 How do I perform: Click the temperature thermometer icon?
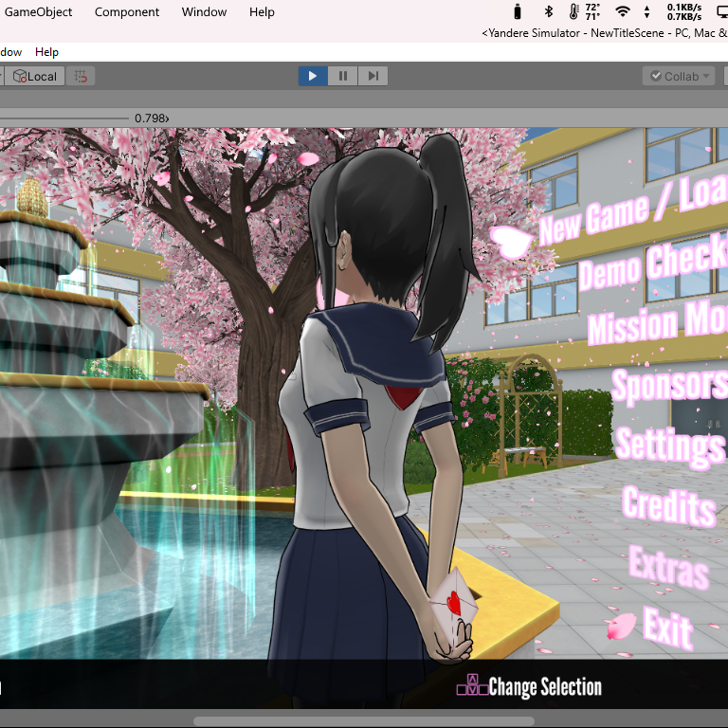574,11
